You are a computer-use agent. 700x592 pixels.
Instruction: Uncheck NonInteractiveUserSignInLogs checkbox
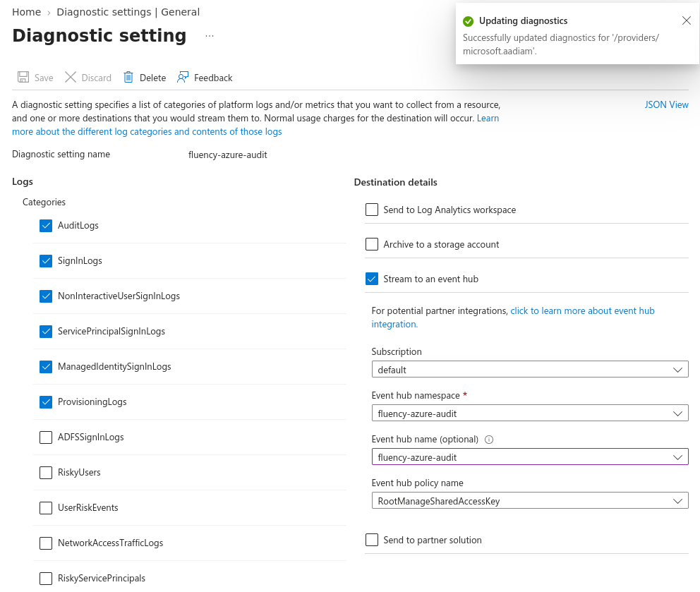tap(46, 296)
